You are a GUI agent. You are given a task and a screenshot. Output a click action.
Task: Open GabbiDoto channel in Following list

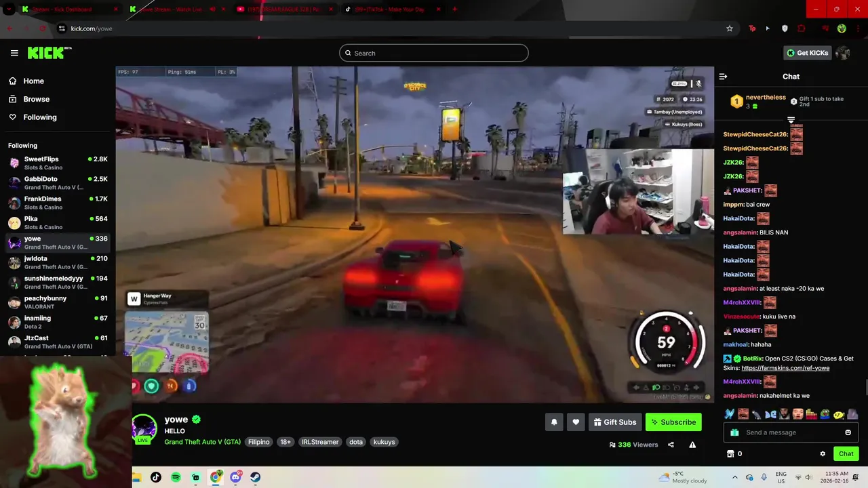58,183
